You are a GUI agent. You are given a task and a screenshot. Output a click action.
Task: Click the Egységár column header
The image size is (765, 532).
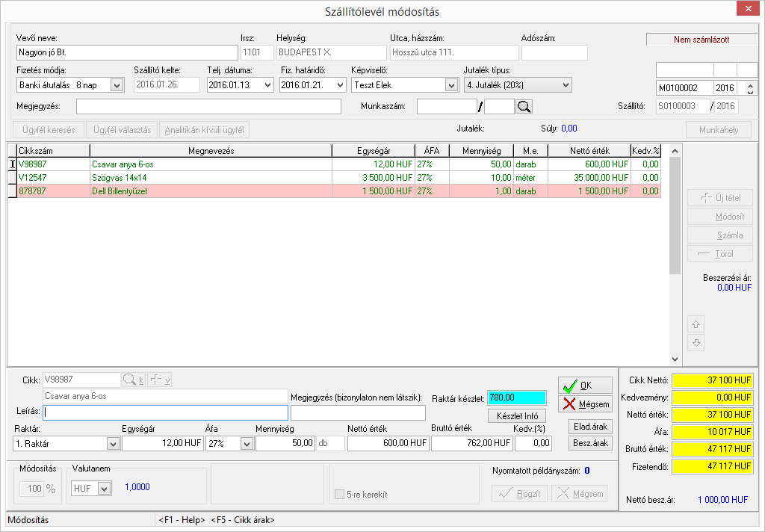[374, 151]
